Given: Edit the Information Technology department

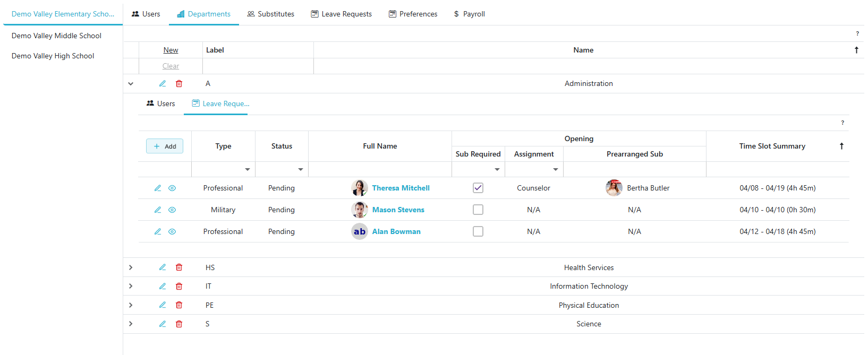Looking at the screenshot, I should pos(163,287).
